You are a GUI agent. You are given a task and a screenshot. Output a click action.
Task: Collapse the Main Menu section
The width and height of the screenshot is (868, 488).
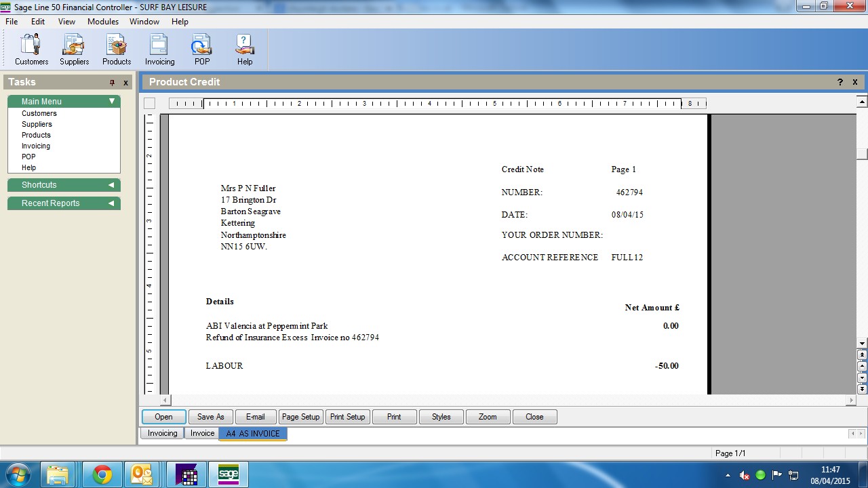coord(112,102)
